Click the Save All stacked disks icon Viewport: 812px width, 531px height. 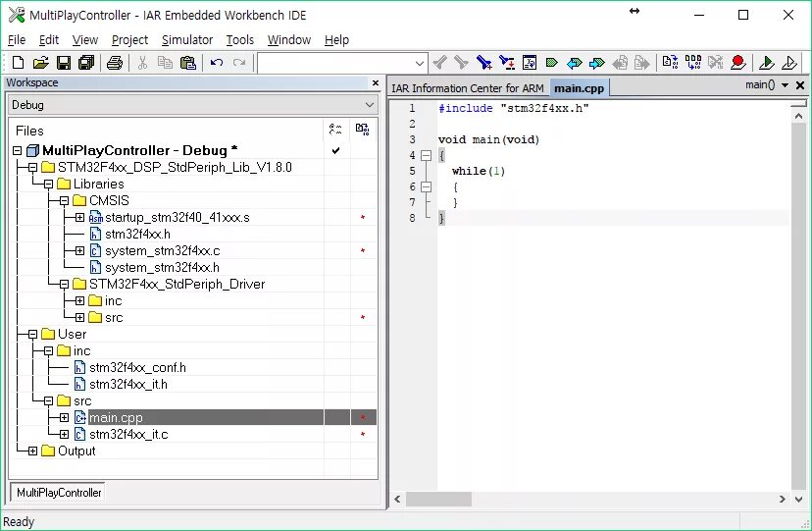[86, 63]
